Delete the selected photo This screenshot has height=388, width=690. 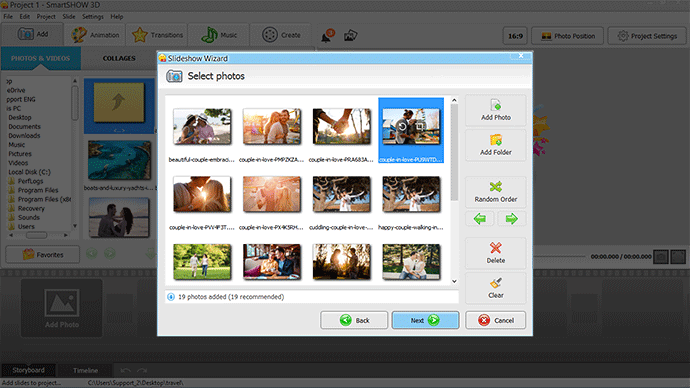point(495,253)
